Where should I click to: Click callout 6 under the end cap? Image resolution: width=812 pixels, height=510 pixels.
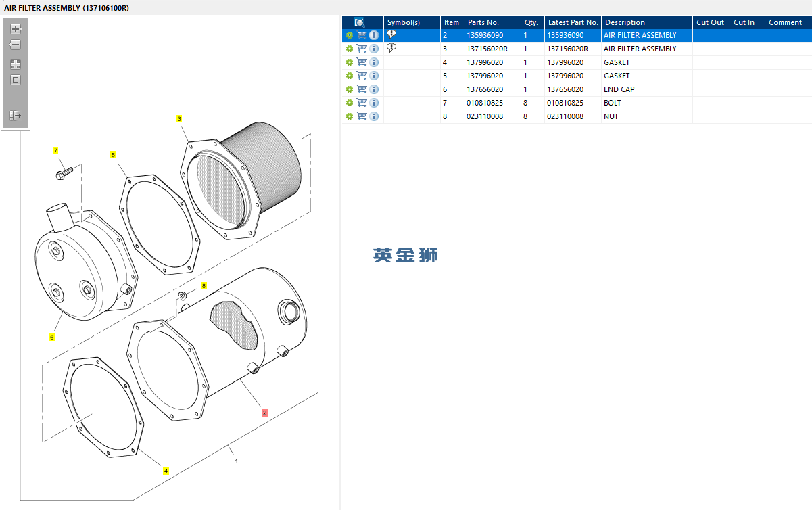coord(51,337)
